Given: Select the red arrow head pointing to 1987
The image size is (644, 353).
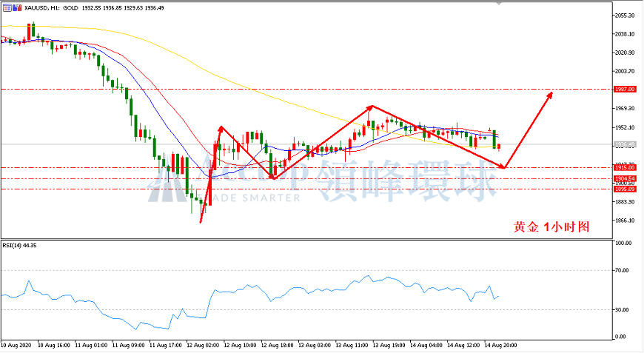Looking at the screenshot, I should (549, 95).
